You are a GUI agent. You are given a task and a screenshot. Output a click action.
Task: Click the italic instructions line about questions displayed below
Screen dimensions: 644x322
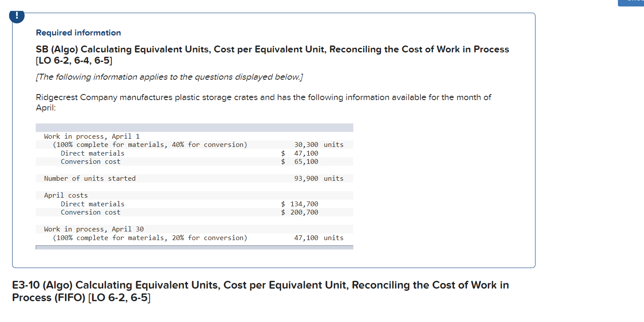click(x=169, y=77)
